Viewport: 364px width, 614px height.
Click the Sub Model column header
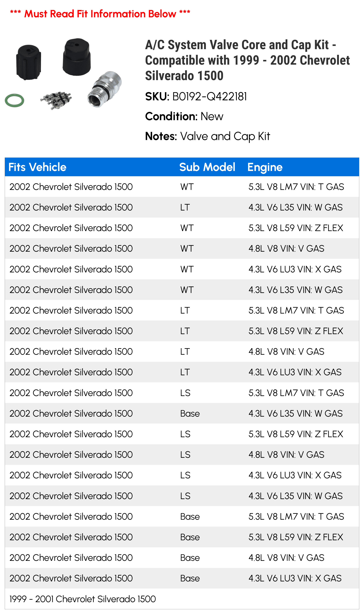click(x=207, y=167)
